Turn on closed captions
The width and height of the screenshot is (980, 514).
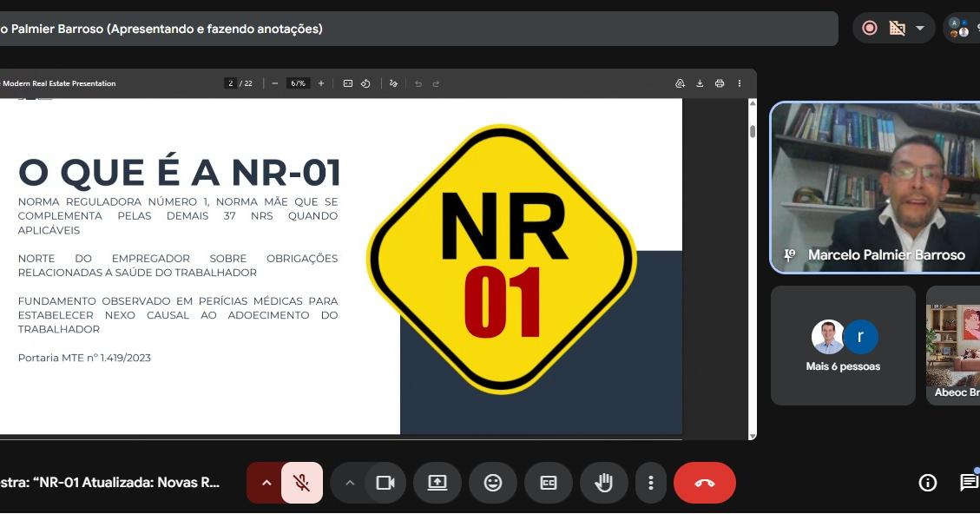[549, 483]
